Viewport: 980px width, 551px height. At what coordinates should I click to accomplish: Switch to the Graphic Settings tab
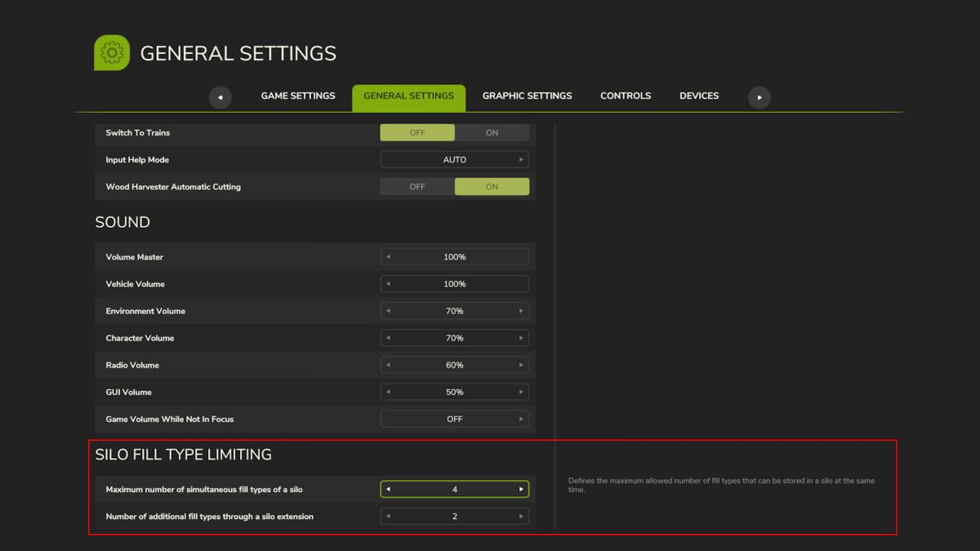[x=527, y=96]
